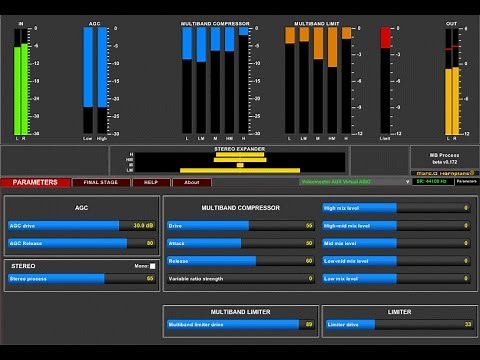This screenshot has height=360, width=480.
Task: Click the AGC High band blue meter
Action: pos(102,80)
